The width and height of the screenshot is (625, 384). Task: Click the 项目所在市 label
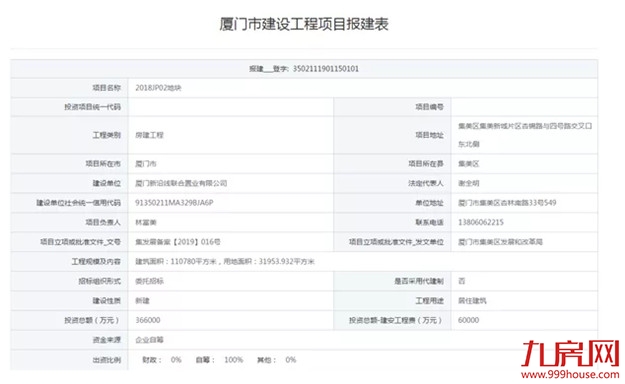tap(103, 164)
